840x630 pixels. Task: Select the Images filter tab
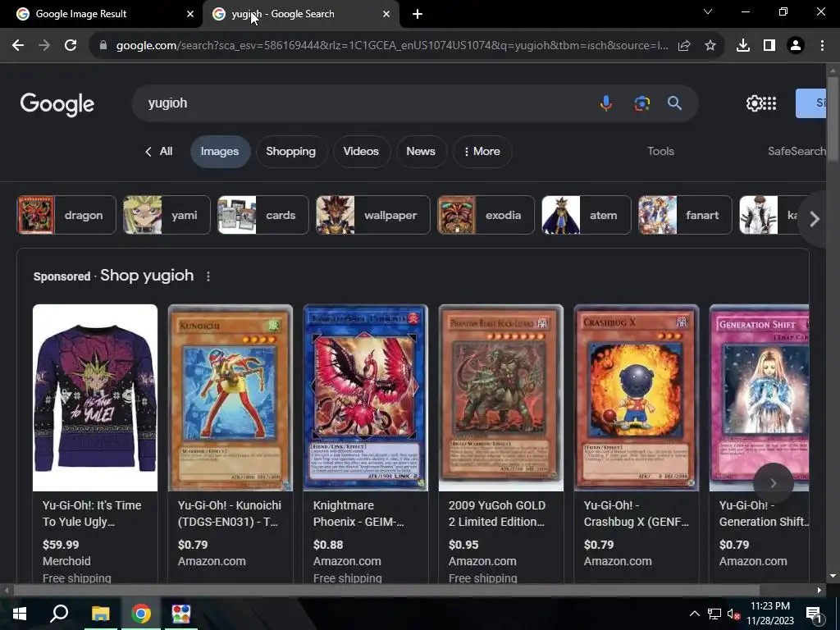coord(220,152)
